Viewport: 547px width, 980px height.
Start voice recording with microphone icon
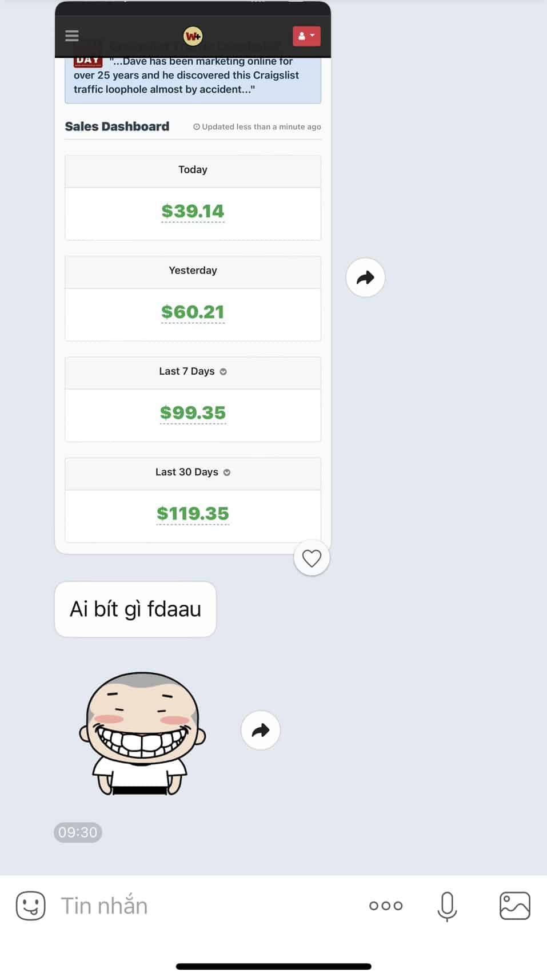tap(447, 906)
